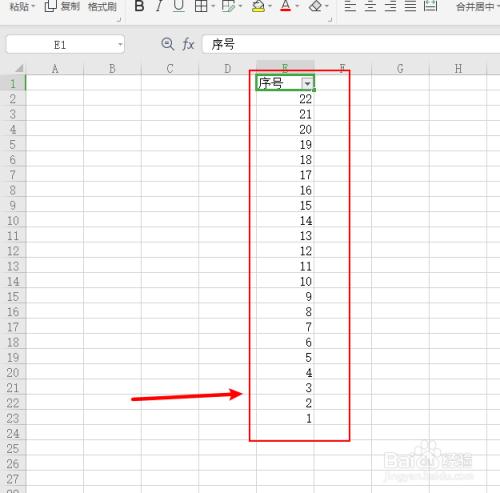
Task: Expand the eraser clear dropdown arrow
Action: [x=327, y=6]
